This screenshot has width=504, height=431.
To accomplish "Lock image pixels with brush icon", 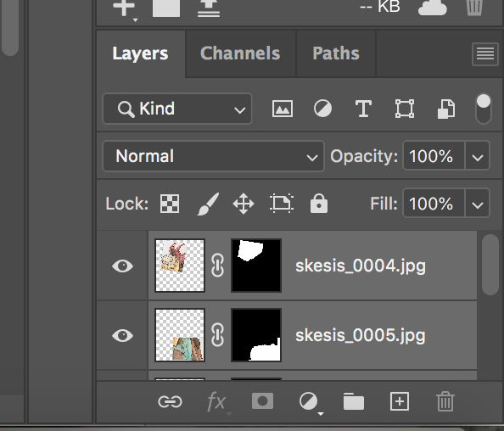I will point(208,204).
